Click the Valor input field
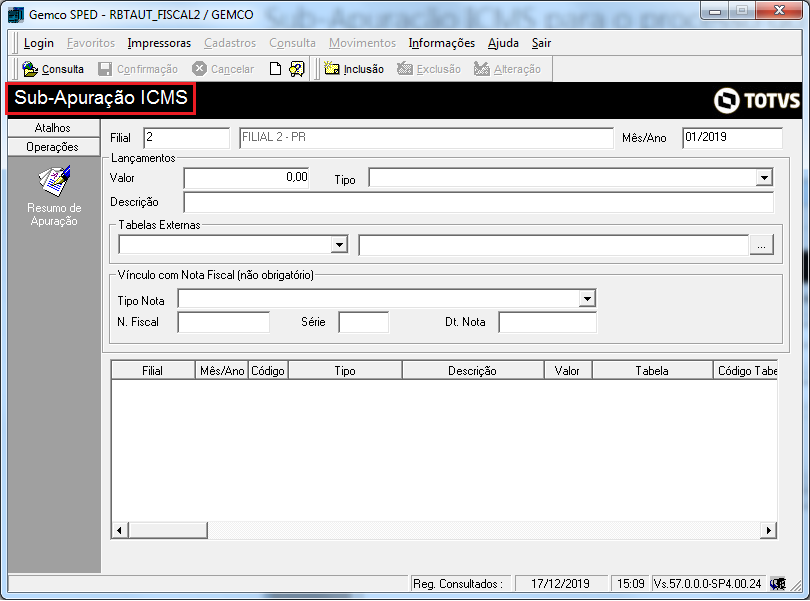 coord(246,178)
